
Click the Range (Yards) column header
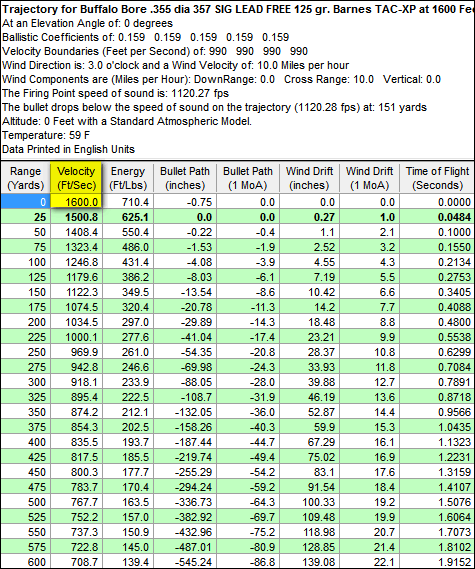click(x=25, y=178)
